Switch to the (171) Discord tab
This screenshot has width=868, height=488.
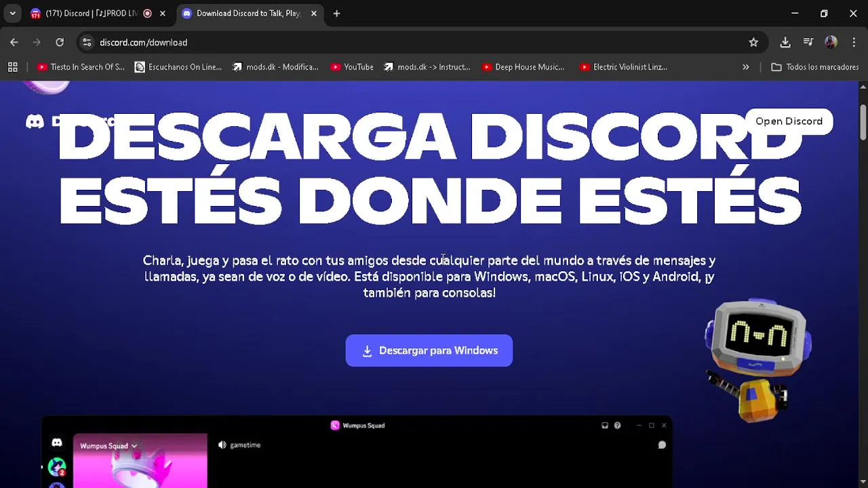click(91, 14)
